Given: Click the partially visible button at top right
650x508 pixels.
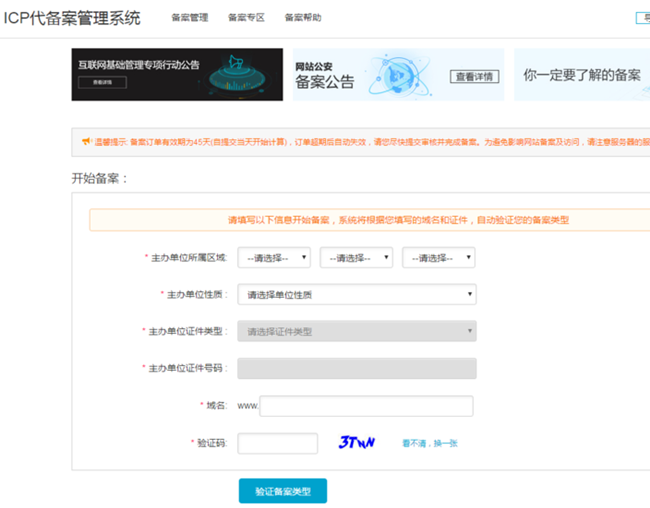Looking at the screenshot, I should [x=643, y=18].
